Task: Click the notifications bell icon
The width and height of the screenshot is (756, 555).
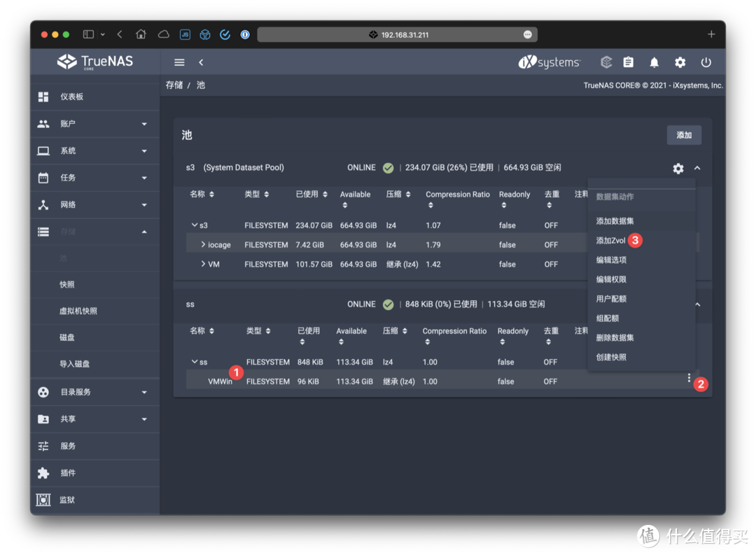Action: point(654,62)
